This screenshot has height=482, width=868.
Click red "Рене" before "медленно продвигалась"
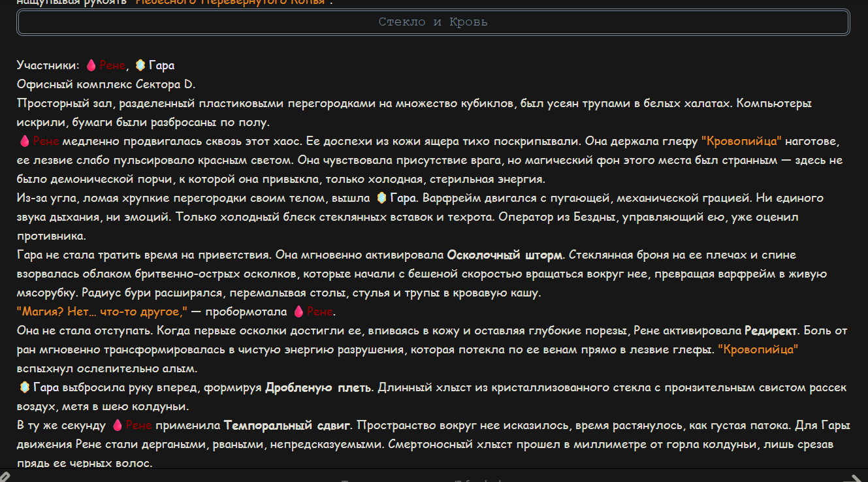[46, 141]
